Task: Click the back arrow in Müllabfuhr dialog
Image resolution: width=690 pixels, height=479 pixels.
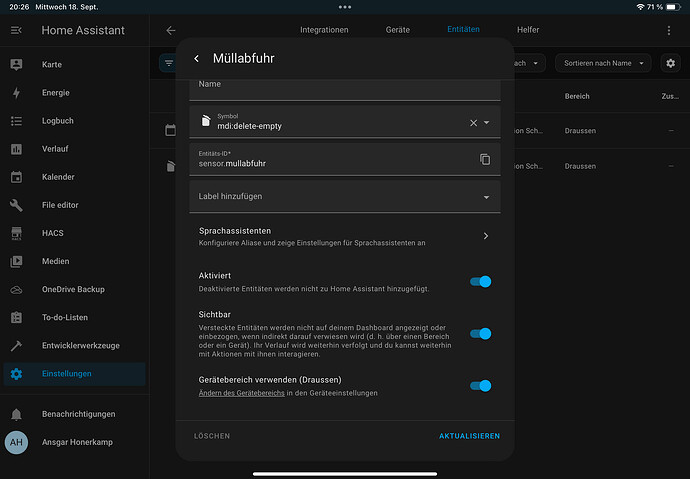Action: 196,59
